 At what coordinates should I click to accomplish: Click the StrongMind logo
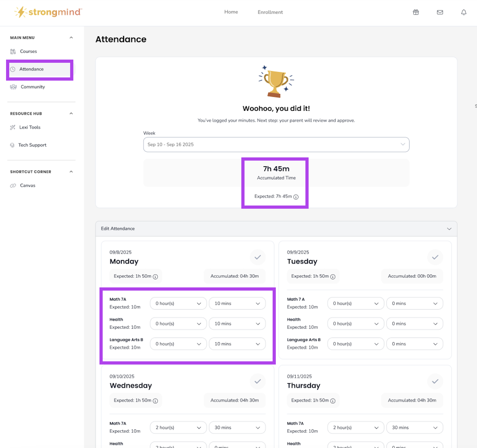(48, 12)
